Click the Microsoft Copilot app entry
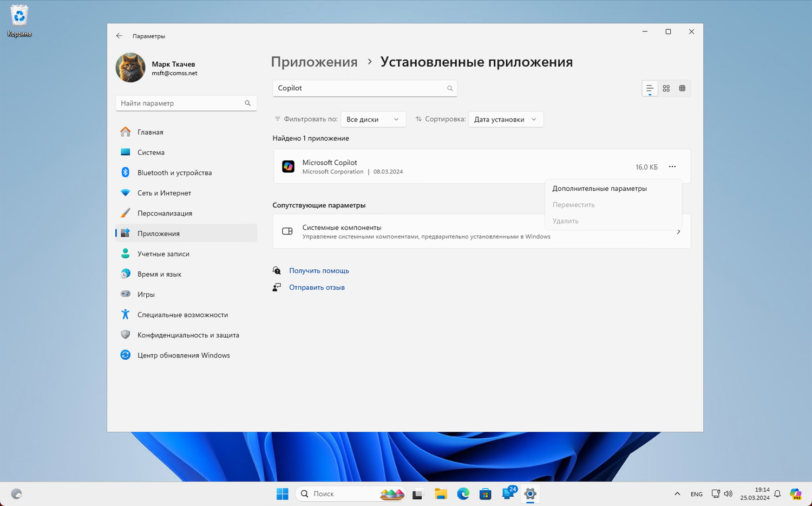 tap(482, 166)
